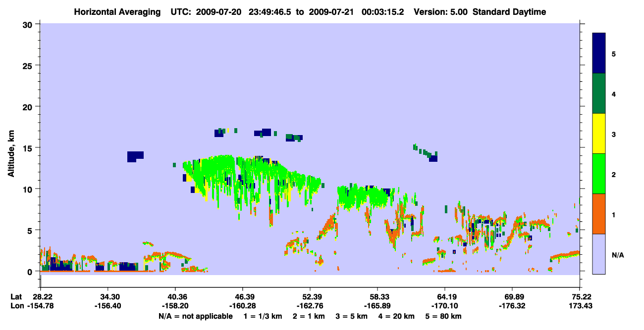Click the y-axis tick label 20
The height and width of the screenshot is (330, 644).
tap(29, 107)
